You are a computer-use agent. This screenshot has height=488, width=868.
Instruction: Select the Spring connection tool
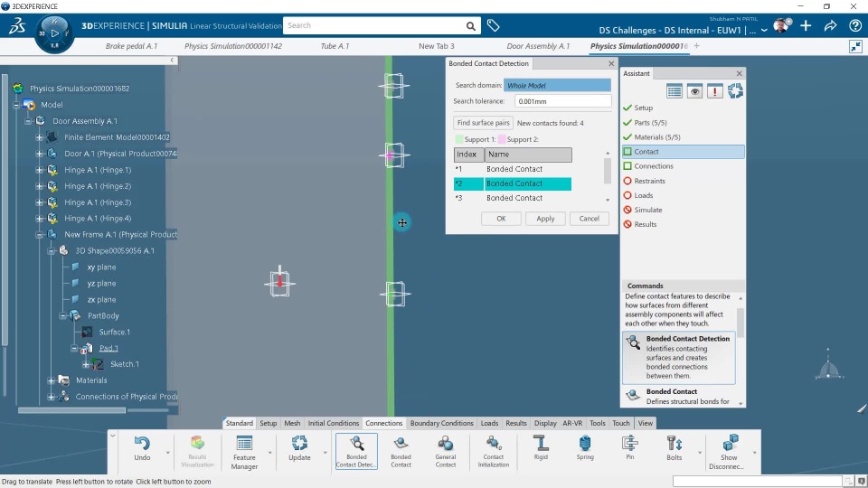coord(585,443)
